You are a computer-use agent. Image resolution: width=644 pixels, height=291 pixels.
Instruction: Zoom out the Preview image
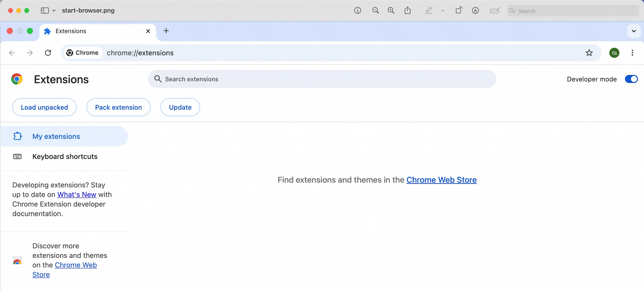tap(375, 11)
